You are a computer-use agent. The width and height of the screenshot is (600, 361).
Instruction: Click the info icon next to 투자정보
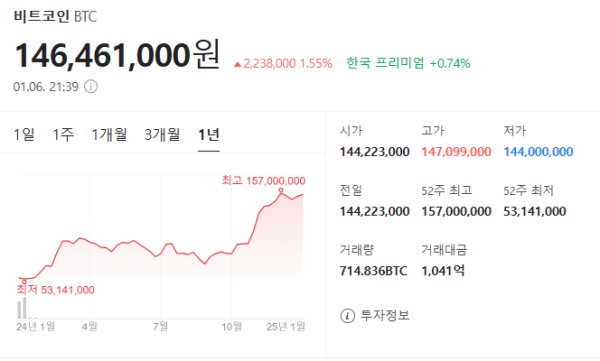347,316
